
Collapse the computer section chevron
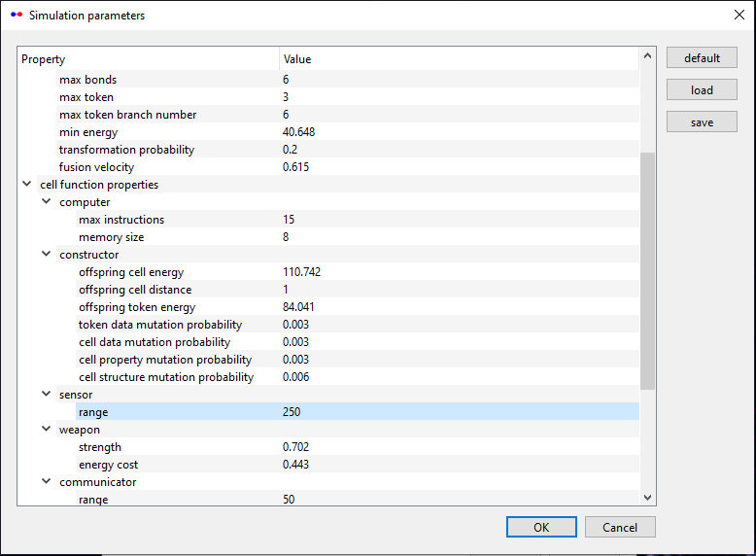click(46, 202)
